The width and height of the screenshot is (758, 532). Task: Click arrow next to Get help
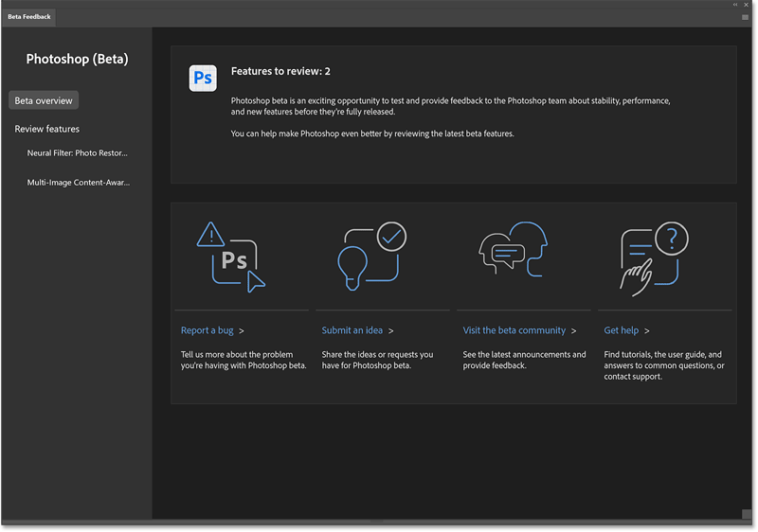[x=647, y=331]
